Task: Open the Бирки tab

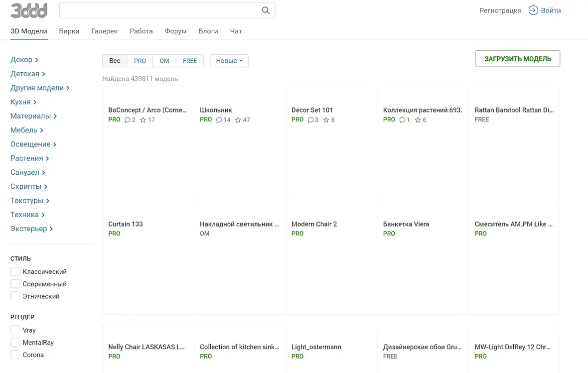Action: click(69, 31)
